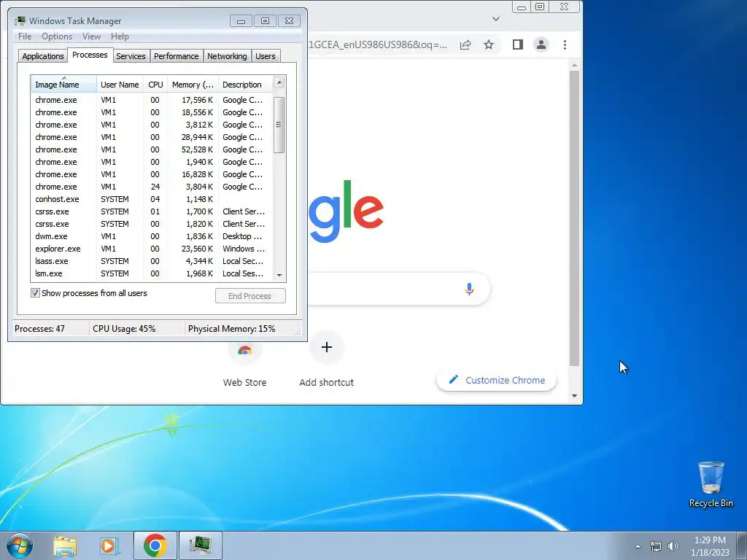Sort processes by Description column header

pos(245,85)
